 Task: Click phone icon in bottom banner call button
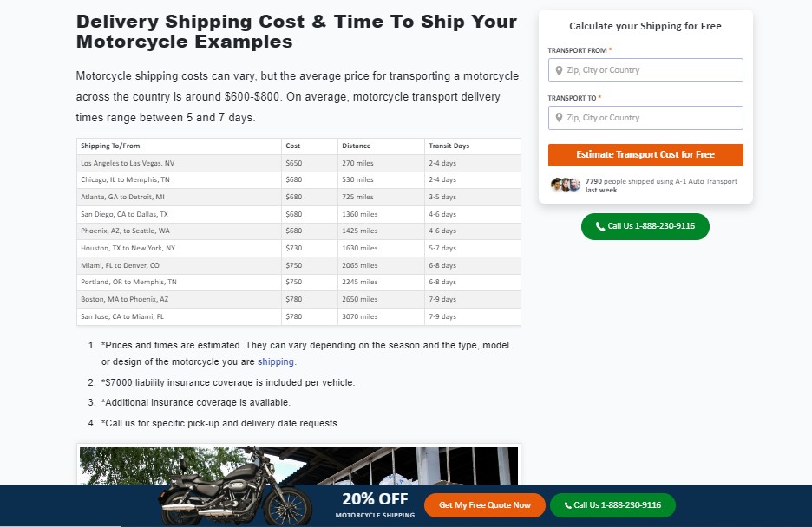(567, 505)
